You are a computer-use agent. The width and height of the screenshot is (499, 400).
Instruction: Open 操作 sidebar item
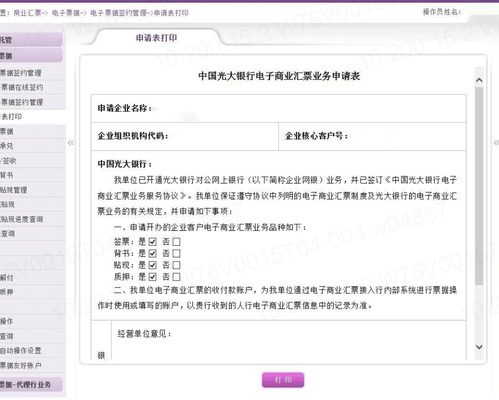tap(33, 321)
